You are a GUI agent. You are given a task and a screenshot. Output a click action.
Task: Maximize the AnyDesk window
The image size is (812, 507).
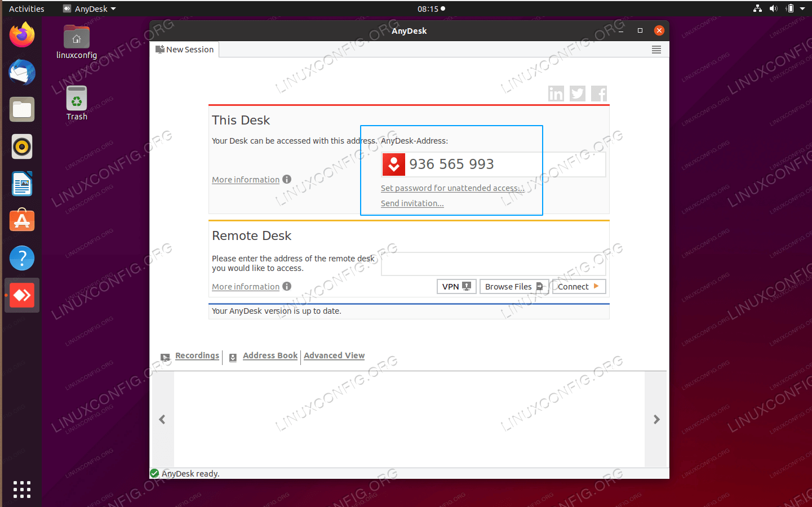(x=640, y=30)
